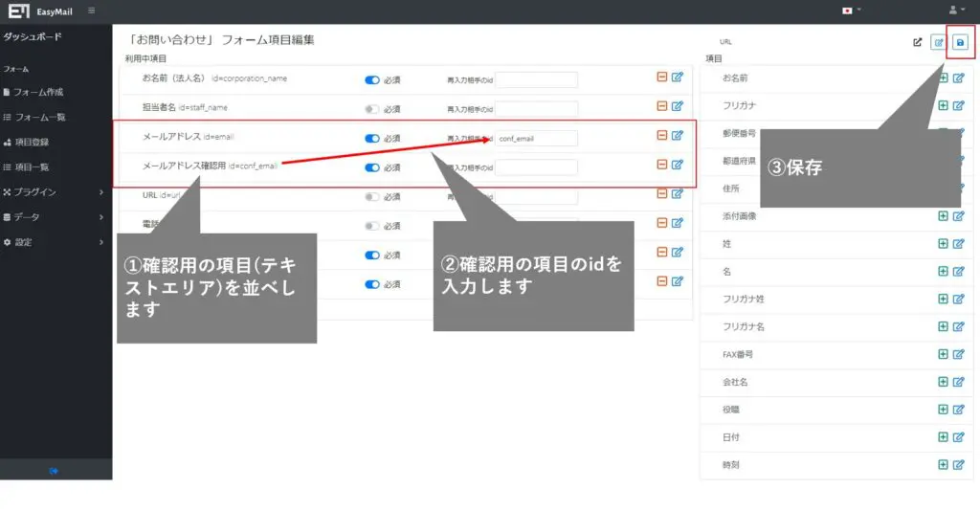Click the FAX番号 item text
The image size is (980, 511).
click(738, 354)
